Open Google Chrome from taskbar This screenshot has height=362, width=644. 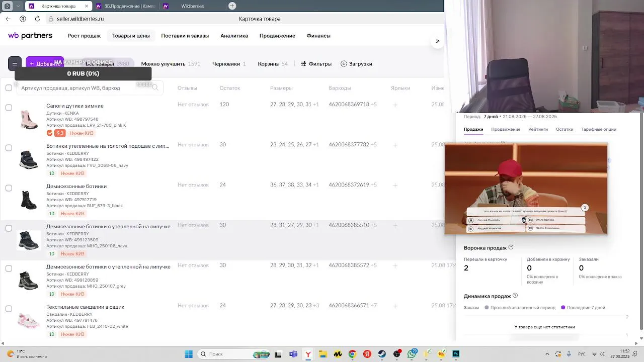(352, 354)
